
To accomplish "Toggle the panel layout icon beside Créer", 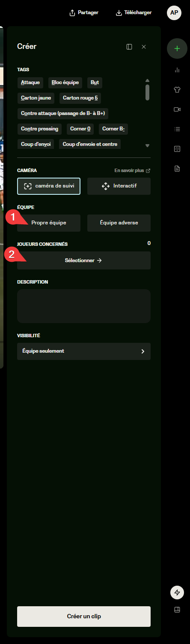I will 129,47.
